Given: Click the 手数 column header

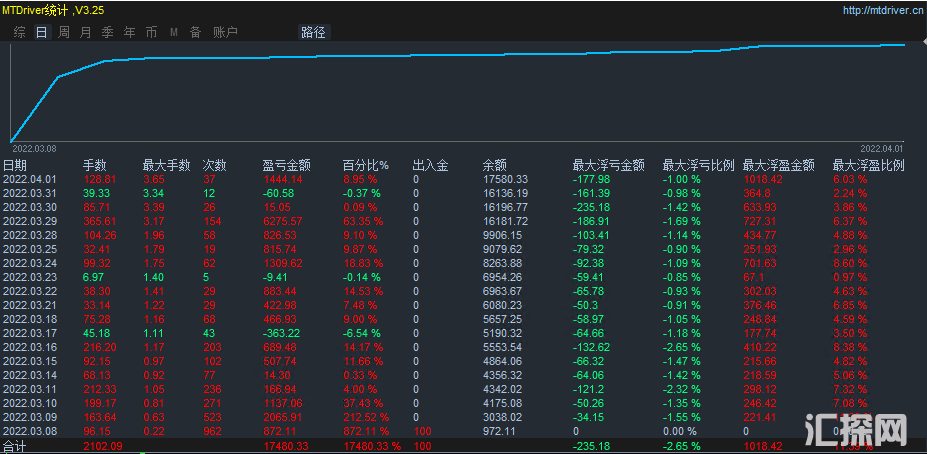Looking at the screenshot, I should tap(95, 166).
